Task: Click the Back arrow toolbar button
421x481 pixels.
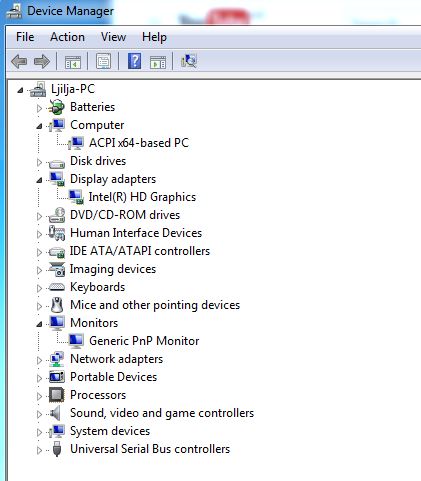Action: pos(19,62)
